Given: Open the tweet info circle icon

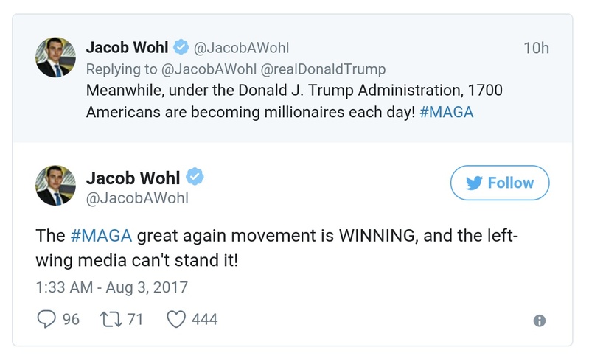Looking at the screenshot, I should [539, 321].
